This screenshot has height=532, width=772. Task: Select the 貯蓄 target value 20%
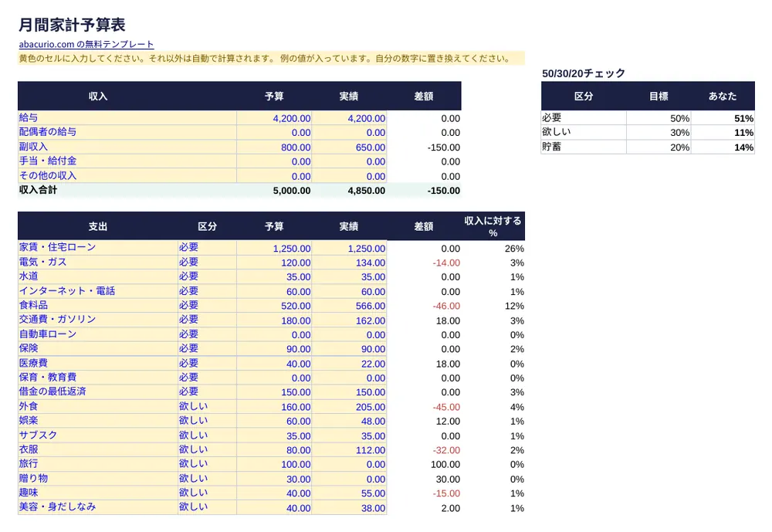tap(659, 147)
